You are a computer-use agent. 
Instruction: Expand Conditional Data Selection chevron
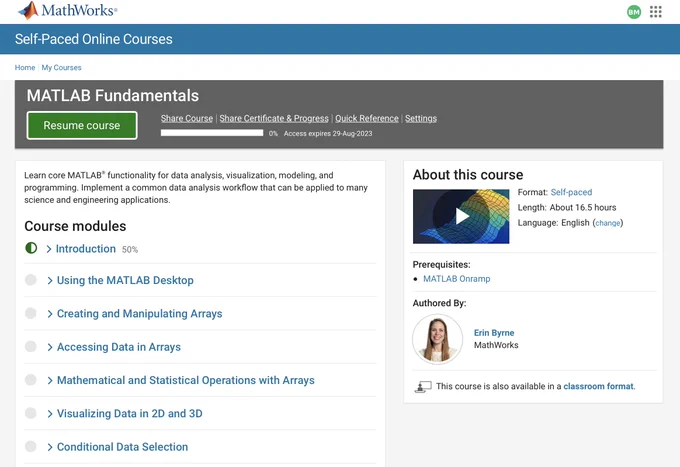(x=50, y=447)
